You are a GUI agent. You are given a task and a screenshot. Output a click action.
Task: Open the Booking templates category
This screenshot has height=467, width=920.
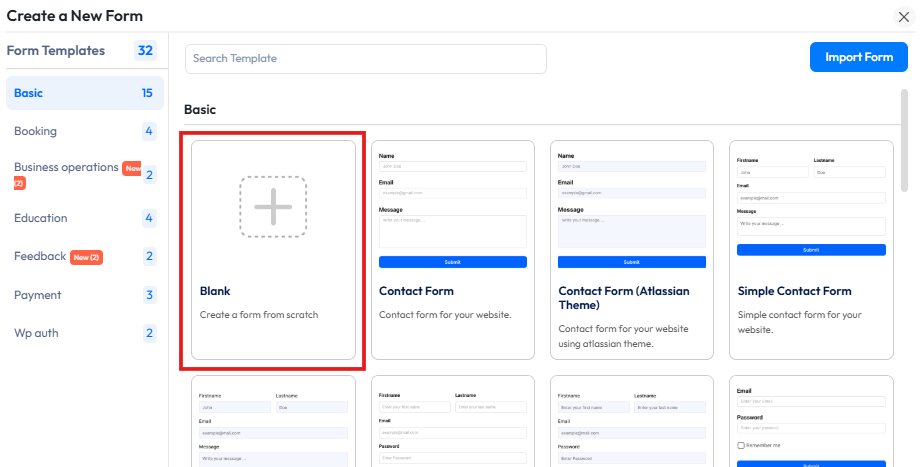35,131
